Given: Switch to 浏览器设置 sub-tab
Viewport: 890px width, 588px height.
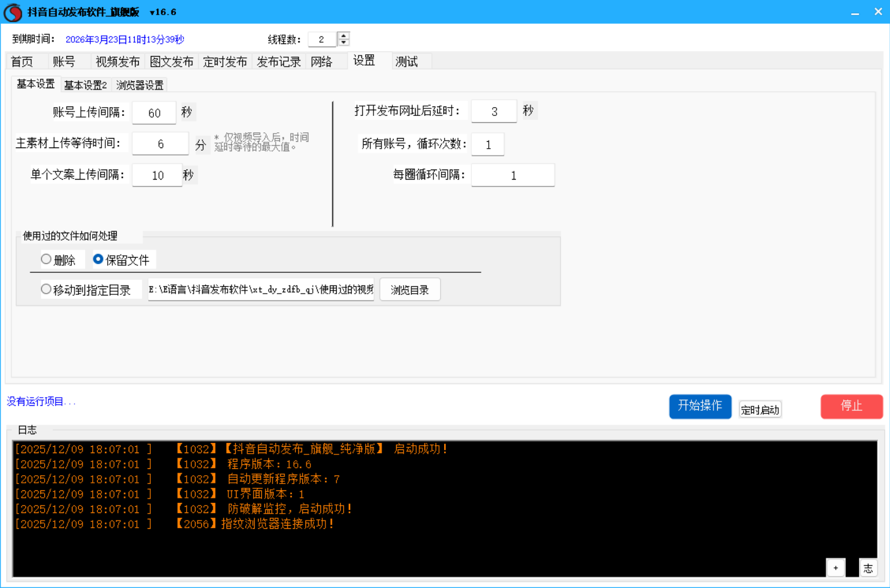Looking at the screenshot, I should (139, 85).
